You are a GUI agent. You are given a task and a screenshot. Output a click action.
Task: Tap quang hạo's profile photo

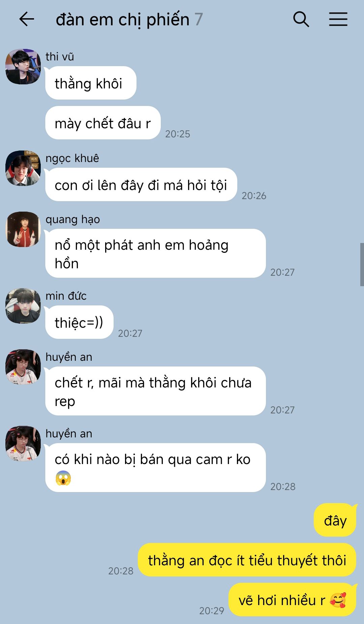pos(23,229)
